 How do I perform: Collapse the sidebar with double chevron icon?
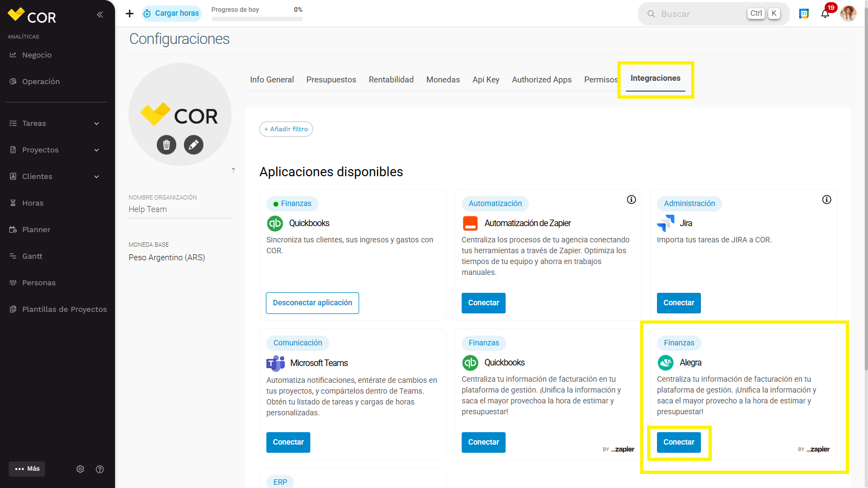pyautogui.click(x=100, y=15)
